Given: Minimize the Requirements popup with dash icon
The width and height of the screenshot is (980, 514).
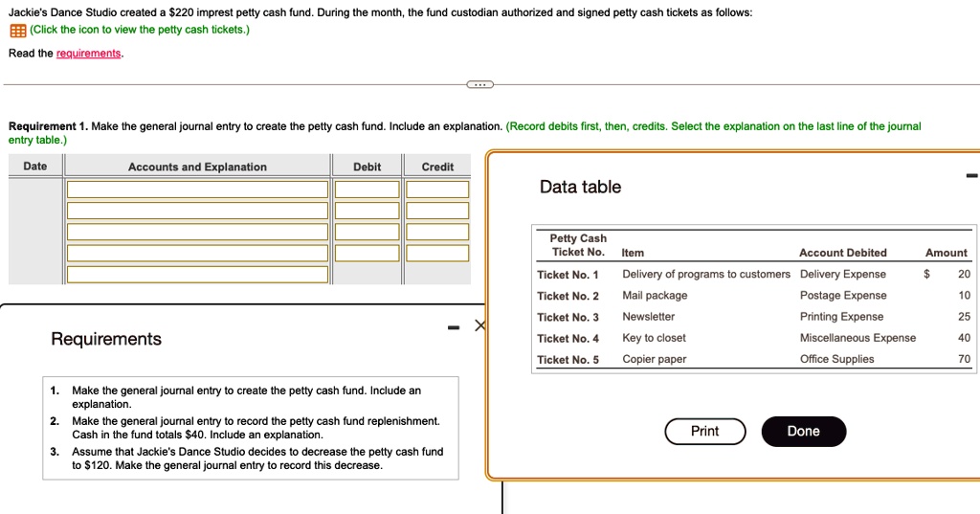Looking at the screenshot, I should (x=454, y=327).
